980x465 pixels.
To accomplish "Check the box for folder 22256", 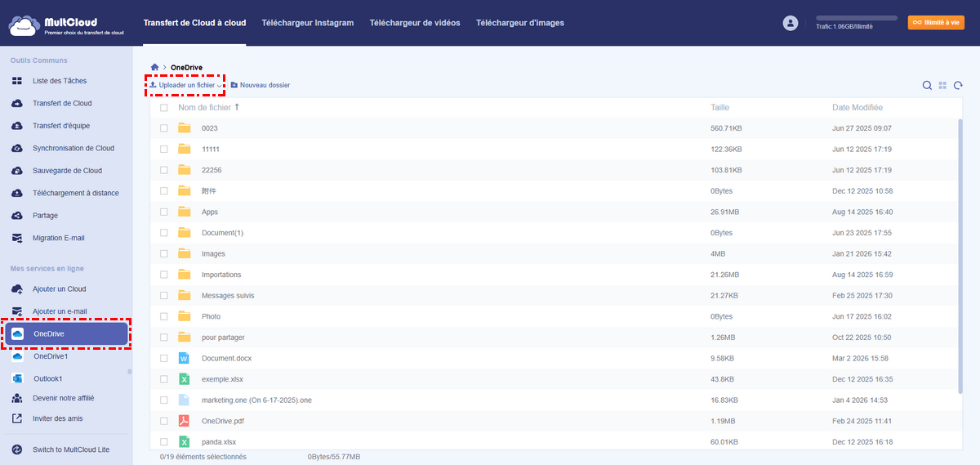I will coord(164,170).
